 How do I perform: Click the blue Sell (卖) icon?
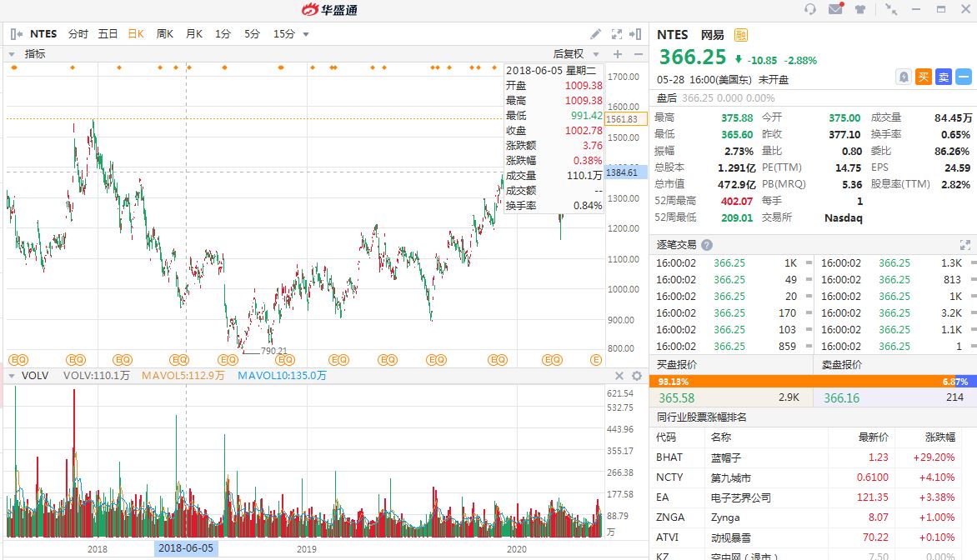coord(944,77)
